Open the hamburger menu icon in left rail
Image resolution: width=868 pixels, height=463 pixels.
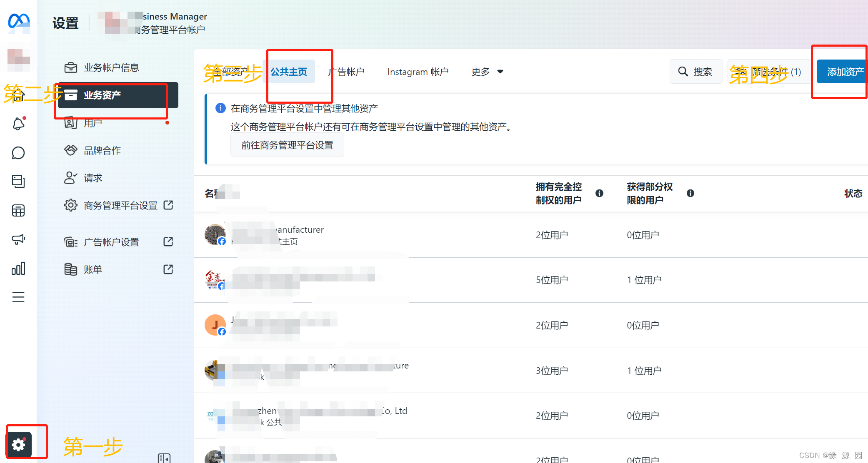18,297
